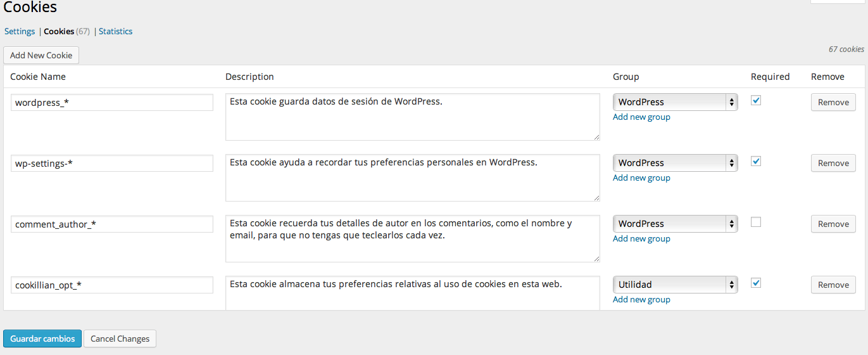Click the cookillian_opt_* description text area
Image resolution: width=868 pixels, height=355 pixels.
tap(413, 293)
